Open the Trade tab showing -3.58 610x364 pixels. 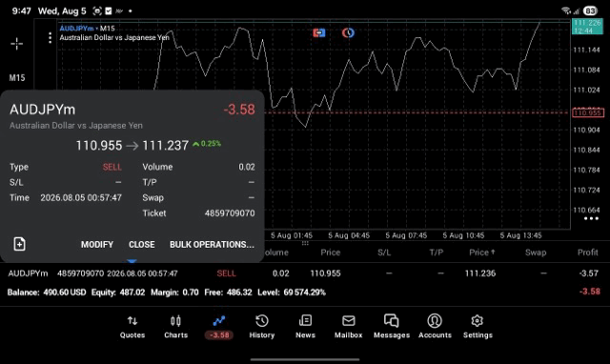(219, 327)
